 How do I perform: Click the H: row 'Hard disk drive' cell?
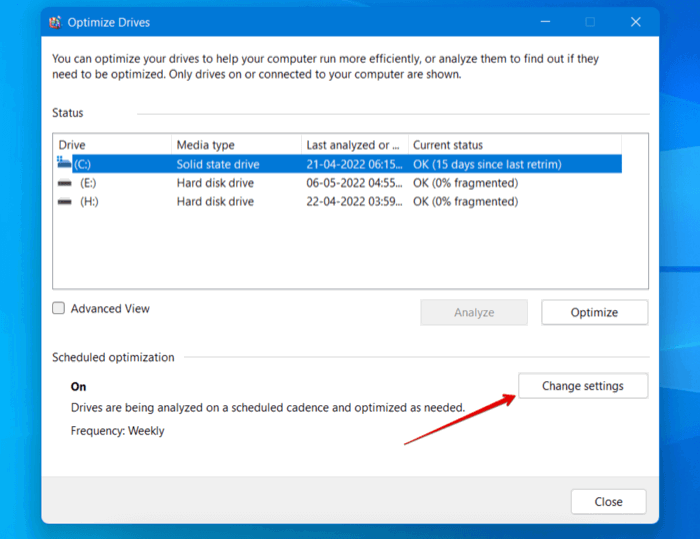point(215,201)
